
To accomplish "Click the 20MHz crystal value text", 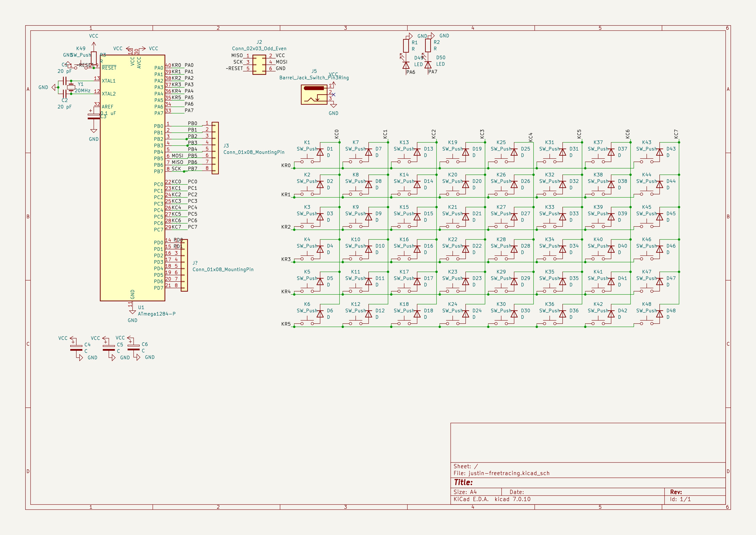I will [x=83, y=91].
